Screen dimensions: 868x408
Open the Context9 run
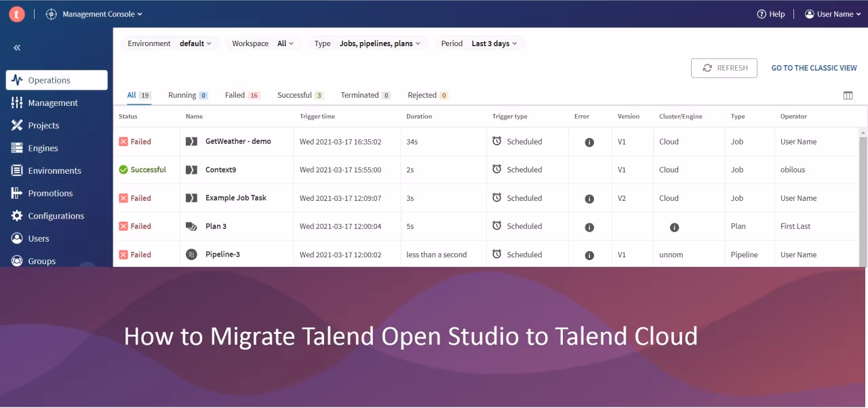click(x=220, y=170)
